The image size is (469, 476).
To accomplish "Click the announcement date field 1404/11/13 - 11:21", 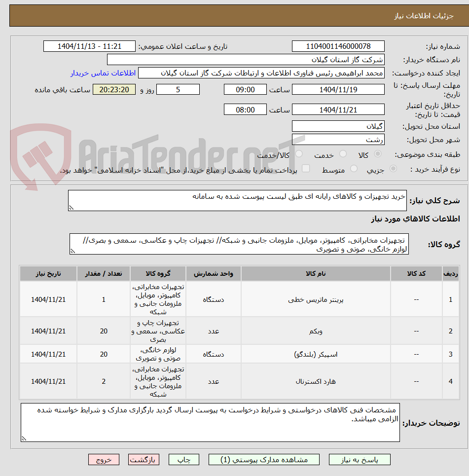I will [x=90, y=46].
